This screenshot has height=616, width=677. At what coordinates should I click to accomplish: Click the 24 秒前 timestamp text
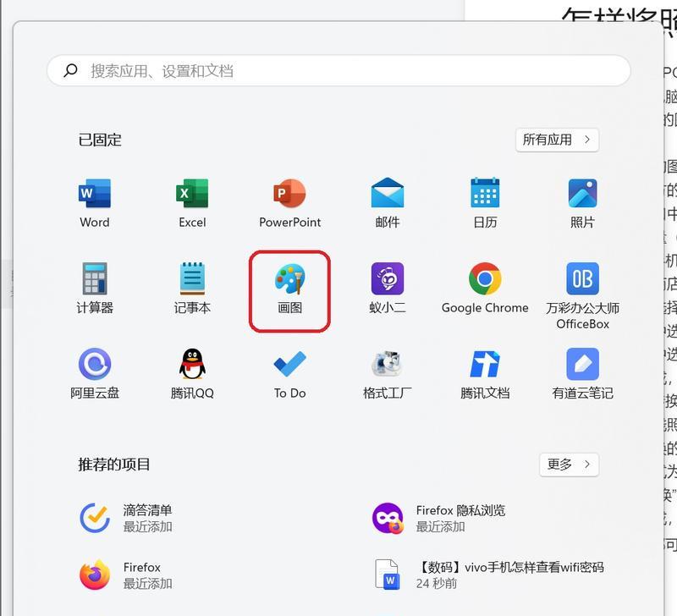point(437,584)
